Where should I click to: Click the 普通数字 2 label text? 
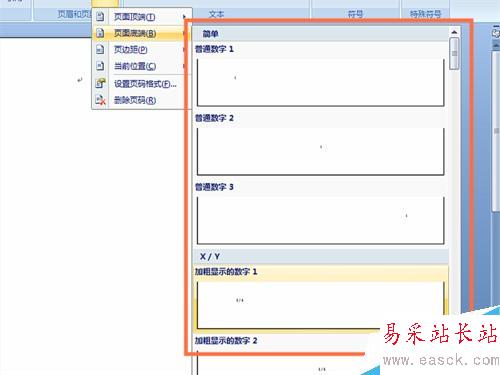(x=214, y=118)
